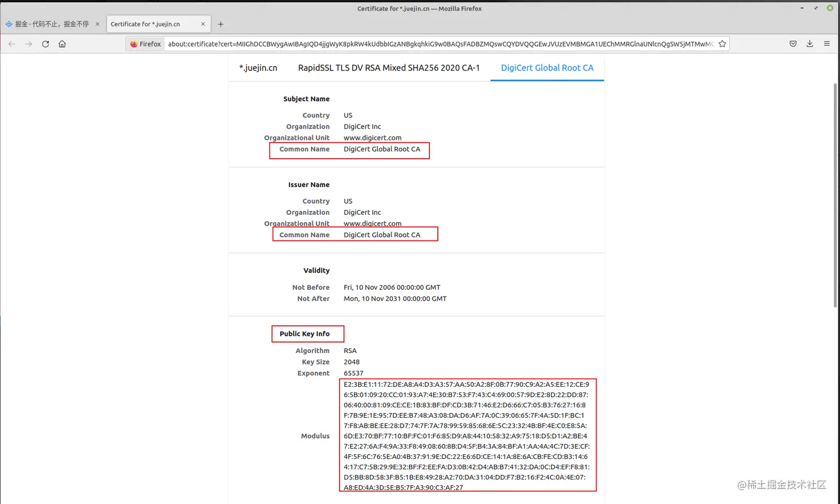Open the *.juejin.cn certificate tab
Screen dimensions: 840x504
click(258, 68)
